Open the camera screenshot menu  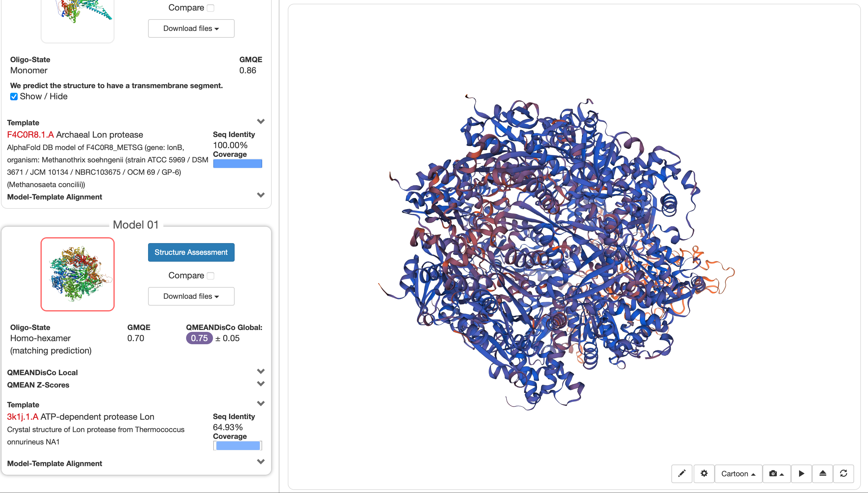click(x=777, y=474)
